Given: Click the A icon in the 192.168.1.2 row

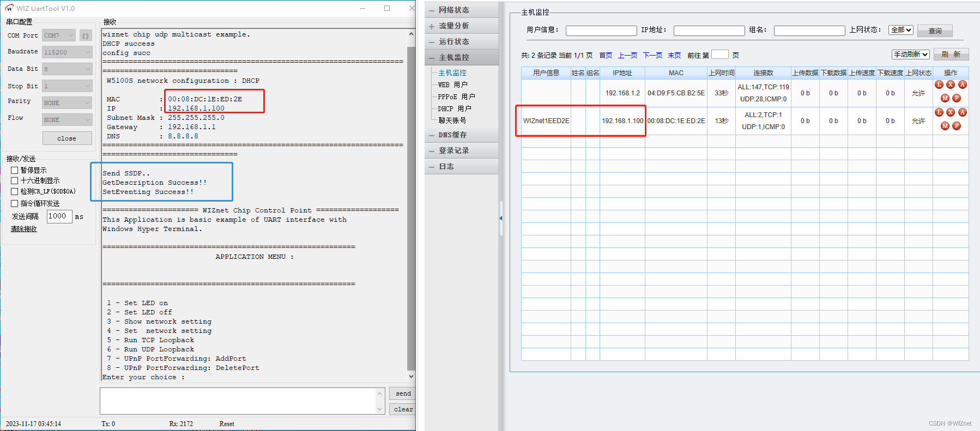Looking at the screenshot, I should pos(963,84).
